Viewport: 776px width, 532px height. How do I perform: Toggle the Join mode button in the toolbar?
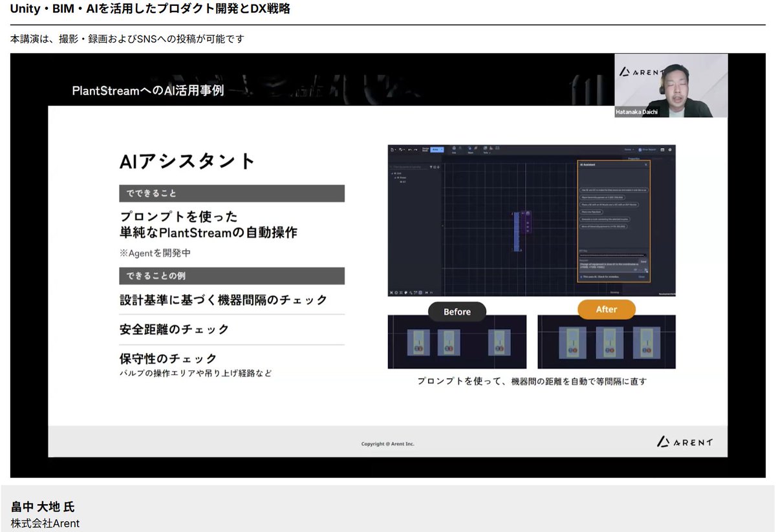454,148
